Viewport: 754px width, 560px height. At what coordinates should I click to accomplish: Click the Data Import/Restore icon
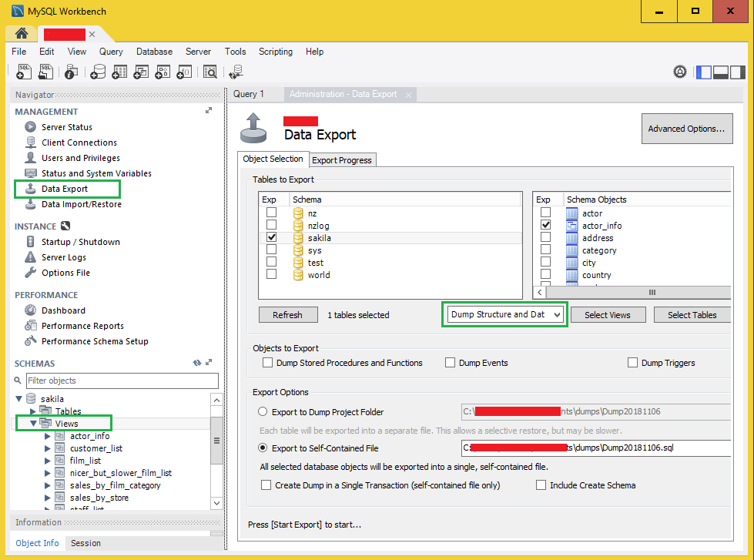(30, 204)
